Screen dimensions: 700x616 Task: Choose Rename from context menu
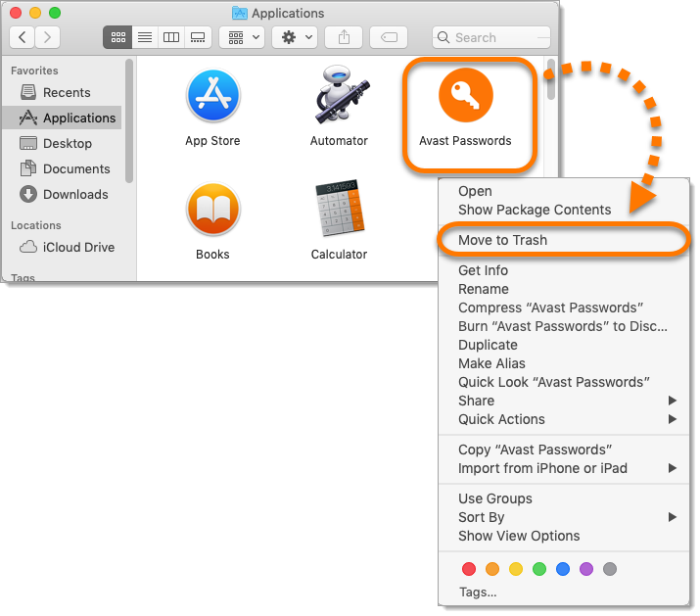tap(564, 290)
